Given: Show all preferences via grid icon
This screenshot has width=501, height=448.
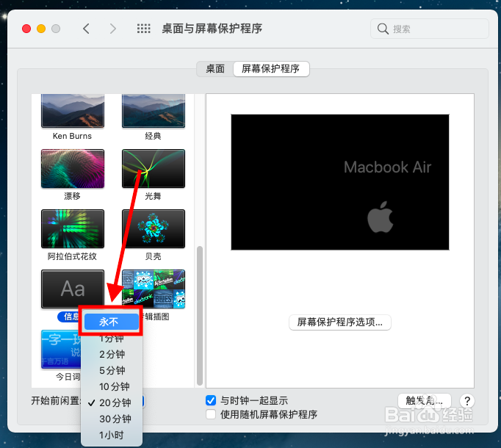Looking at the screenshot, I should [144, 29].
